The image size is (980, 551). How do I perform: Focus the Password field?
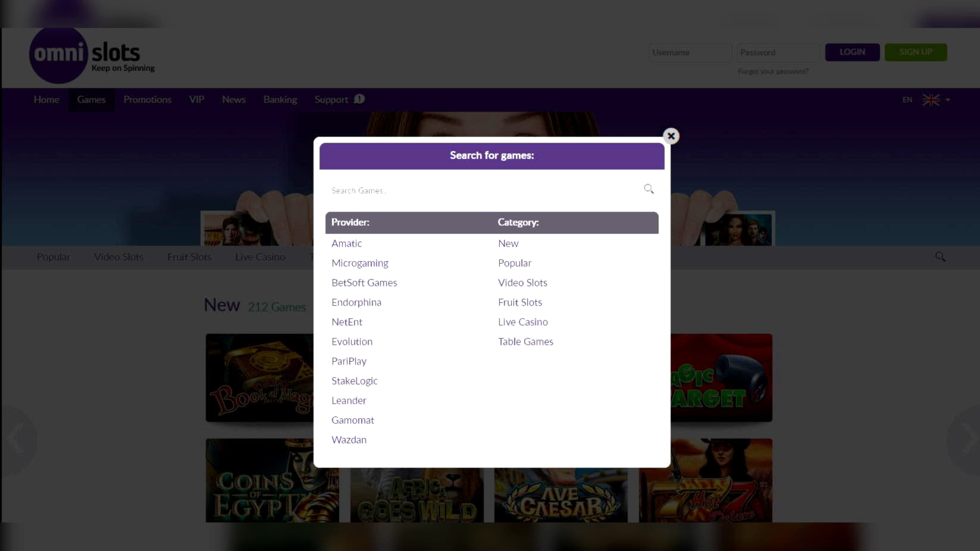tap(778, 52)
